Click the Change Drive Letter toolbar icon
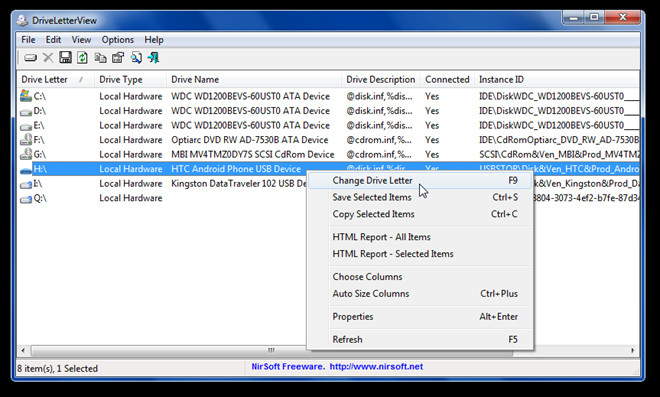The height and width of the screenshot is (397, 660). (x=30, y=58)
